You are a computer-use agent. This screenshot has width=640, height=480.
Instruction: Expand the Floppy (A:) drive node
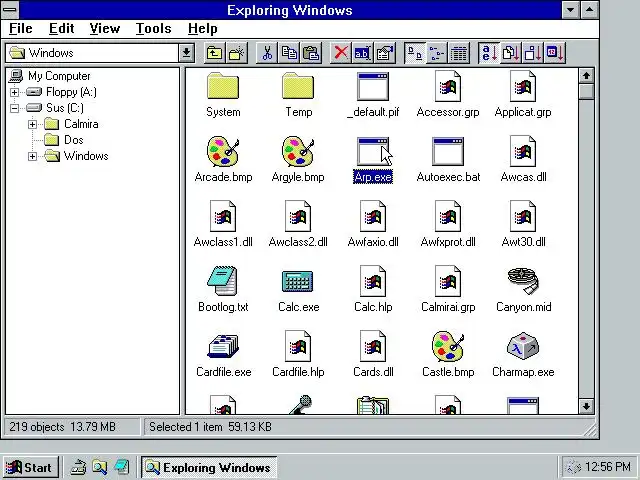[x=14, y=92]
